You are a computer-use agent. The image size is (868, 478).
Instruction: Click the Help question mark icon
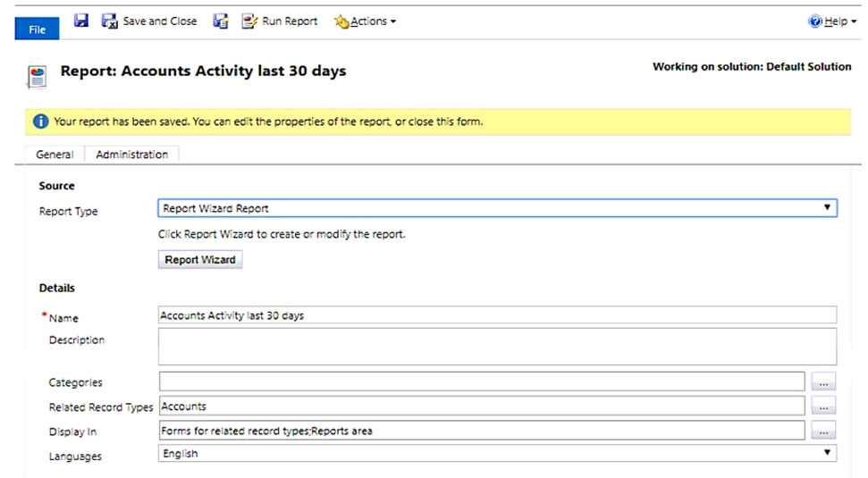815,21
